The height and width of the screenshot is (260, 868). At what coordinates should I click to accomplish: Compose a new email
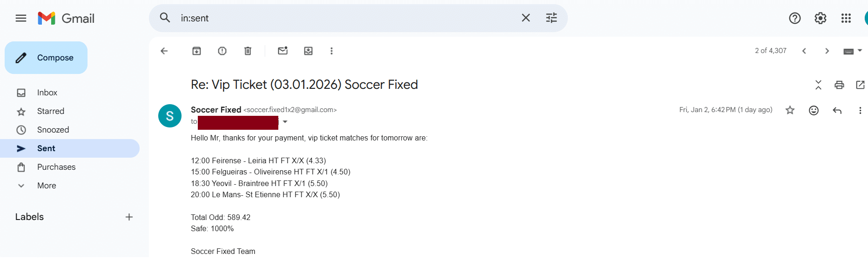pos(46,58)
